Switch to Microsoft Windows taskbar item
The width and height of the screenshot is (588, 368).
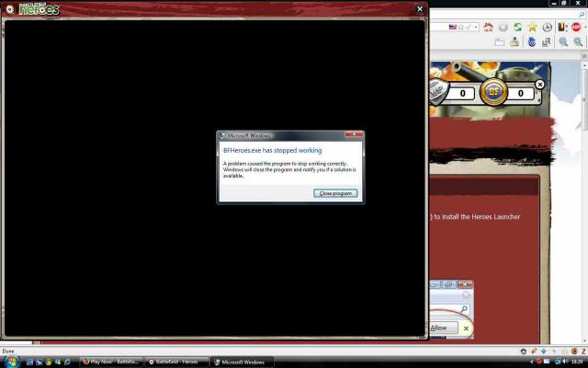[243, 362]
